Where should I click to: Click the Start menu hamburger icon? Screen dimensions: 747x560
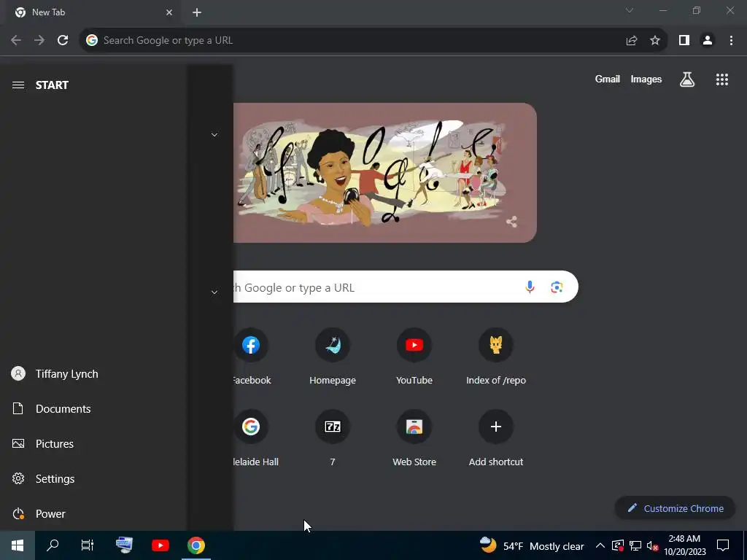click(18, 85)
